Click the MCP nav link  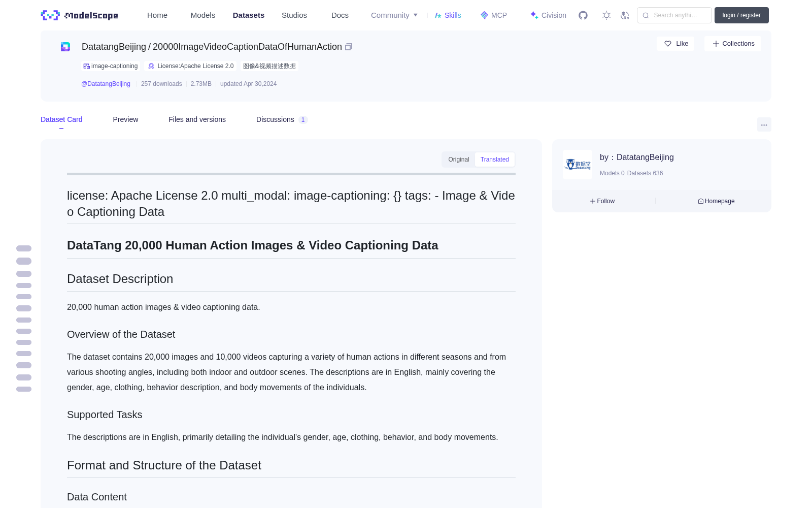[x=493, y=15]
